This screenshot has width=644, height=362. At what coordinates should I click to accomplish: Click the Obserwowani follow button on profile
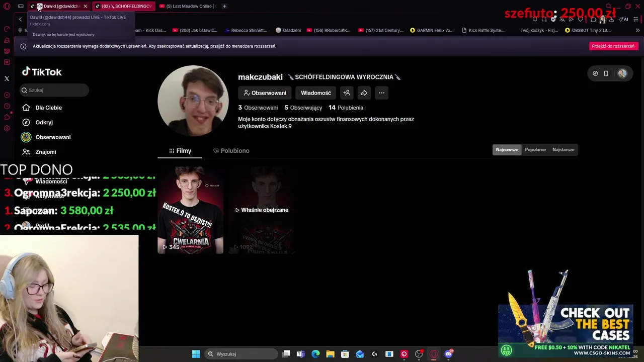tap(265, 93)
